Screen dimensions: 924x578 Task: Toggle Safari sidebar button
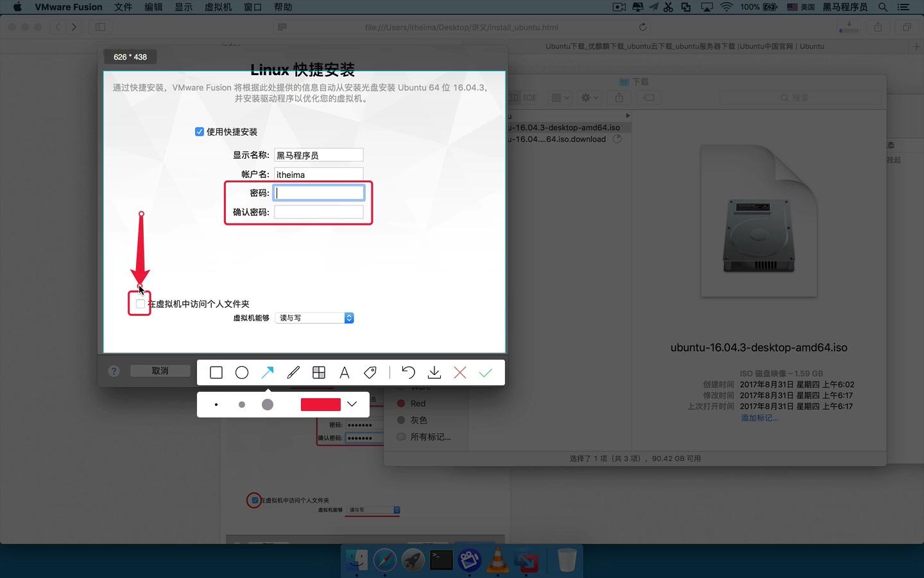[x=101, y=27]
